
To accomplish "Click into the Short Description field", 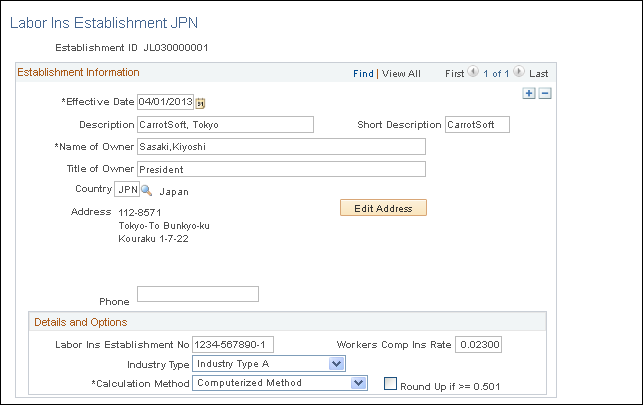I will [x=477, y=125].
